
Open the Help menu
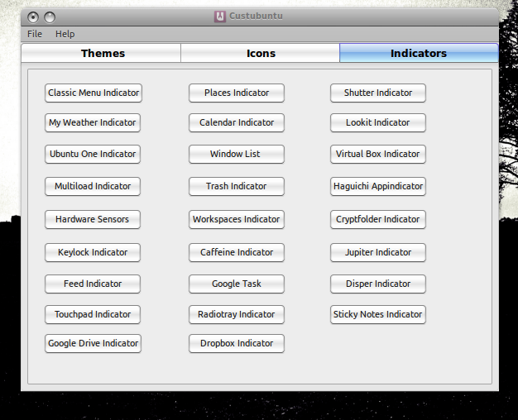tap(65, 34)
